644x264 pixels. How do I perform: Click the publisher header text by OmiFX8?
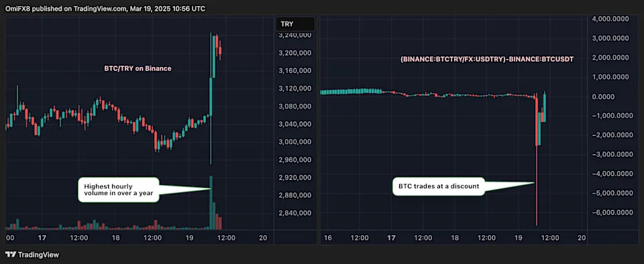click(105, 9)
